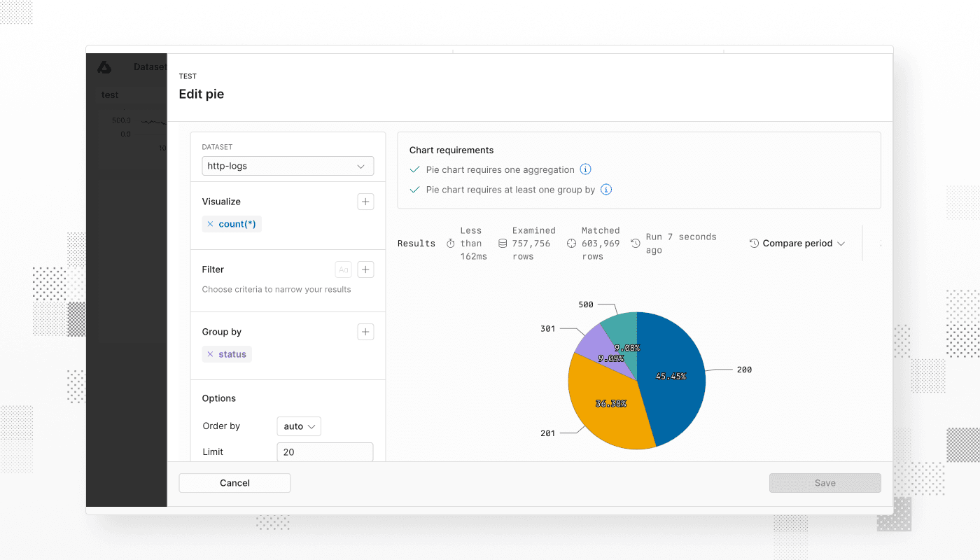Click the Axiom logo icon
This screenshot has height=560, width=980.
tap(104, 67)
